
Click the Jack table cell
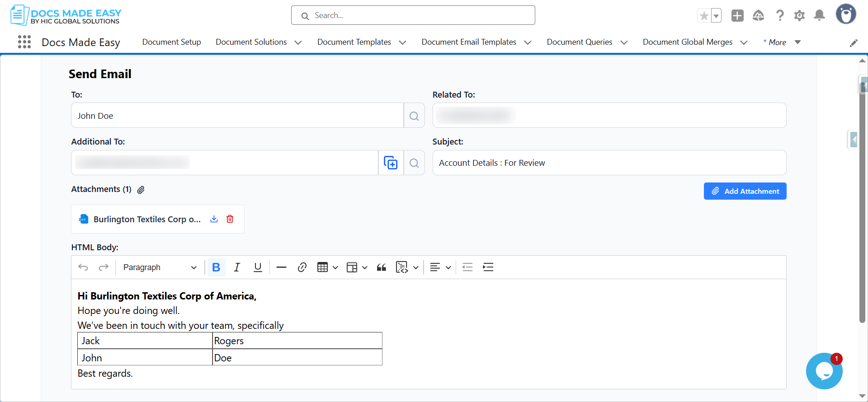[x=145, y=341]
